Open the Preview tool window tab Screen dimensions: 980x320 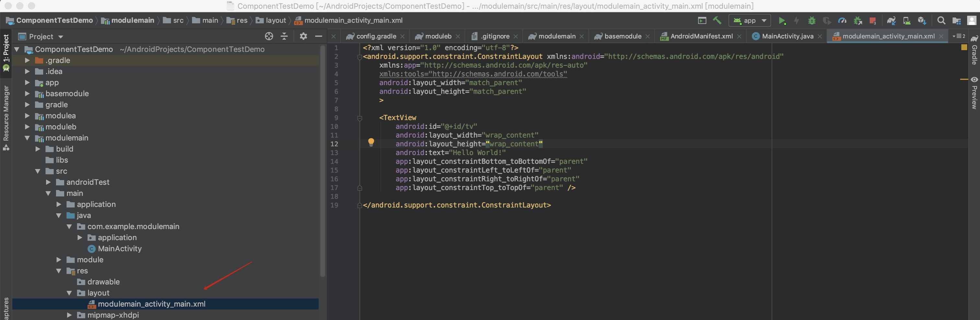pyautogui.click(x=974, y=93)
